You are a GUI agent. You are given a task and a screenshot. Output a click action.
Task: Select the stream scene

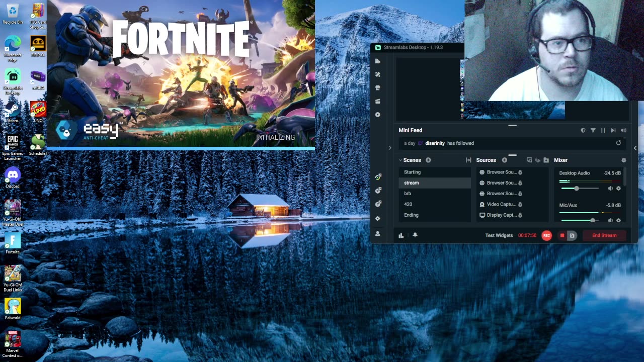pos(435,183)
